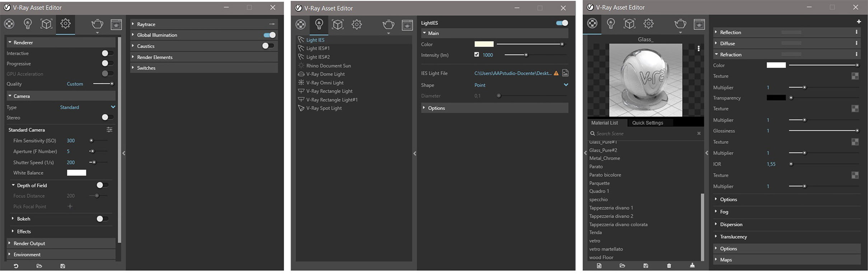868x276 pixels.
Task: Turn on the Caustics switch
Action: [x=268, y=46]
